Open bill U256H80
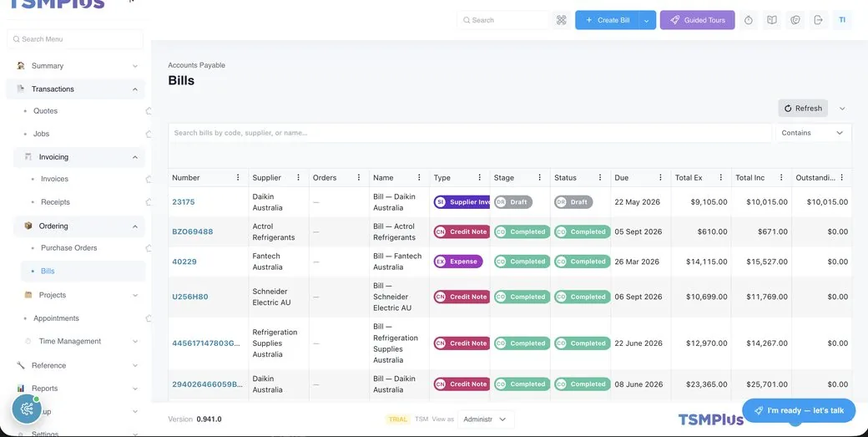This screenshot has width=868, height=437. [x=190, y=297]
